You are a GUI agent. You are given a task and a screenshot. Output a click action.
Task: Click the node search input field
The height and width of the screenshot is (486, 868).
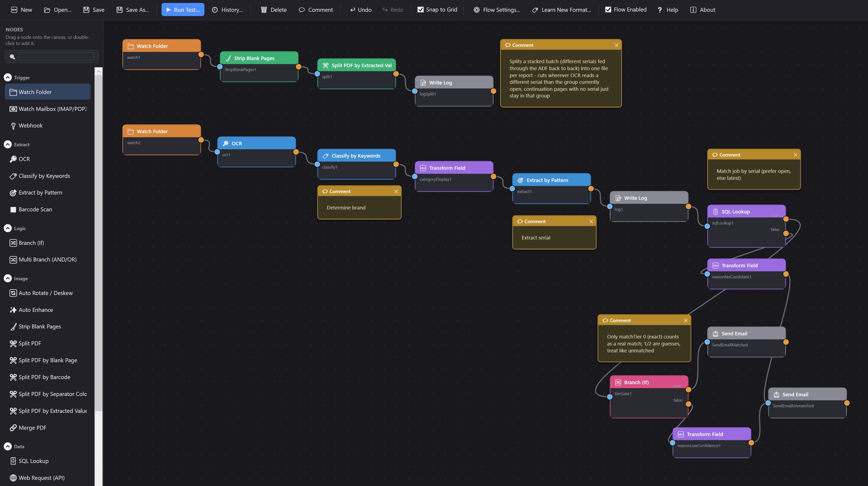[x=56, y=57]
